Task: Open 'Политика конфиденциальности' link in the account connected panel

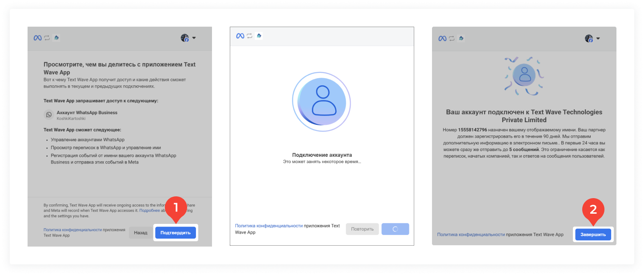Action: 471,235
